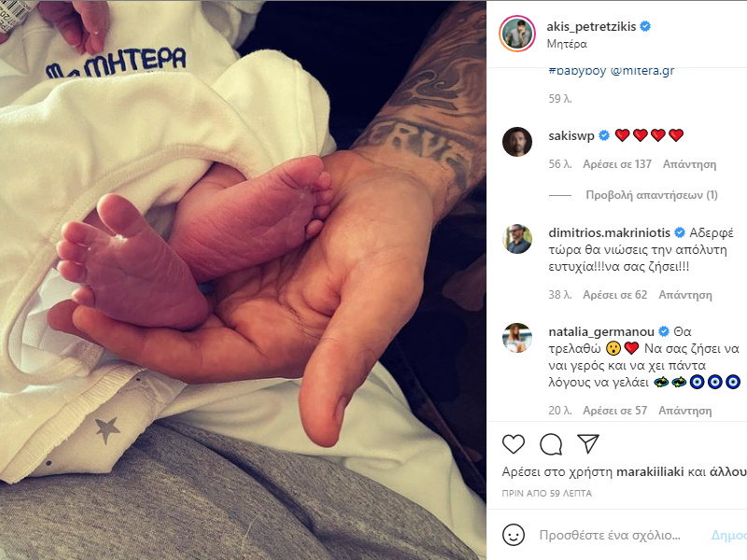Reply to dimitrios.makriniotis comment
Viewport: 747px width, 560px height.
685,295
